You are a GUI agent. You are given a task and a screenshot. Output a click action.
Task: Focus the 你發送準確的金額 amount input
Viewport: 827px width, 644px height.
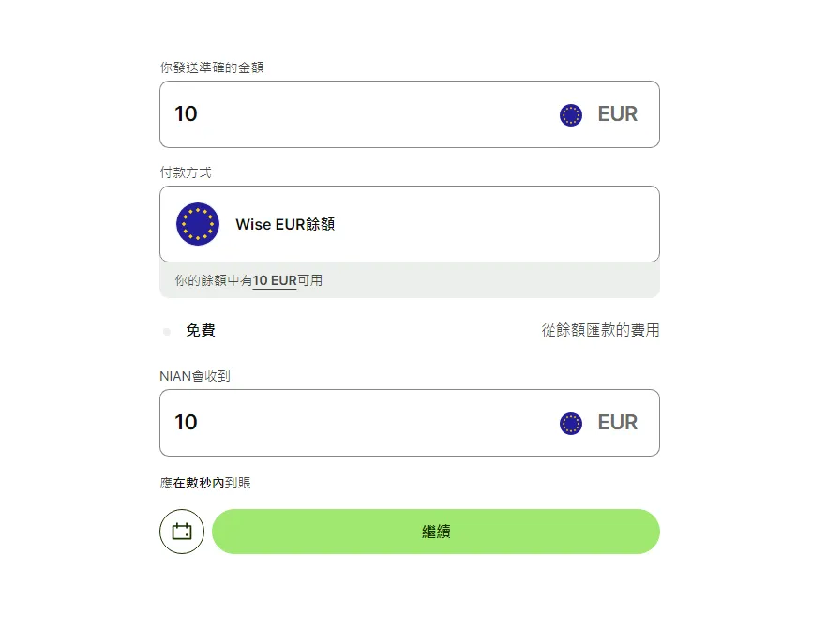358,114
